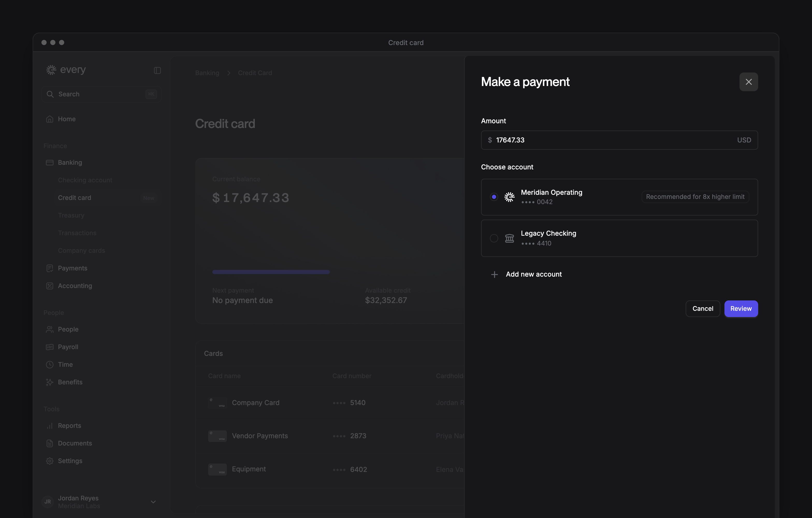This screenshot has width=812, height=518.
Task: Open Treasury in sidebar
Action: 71,215
